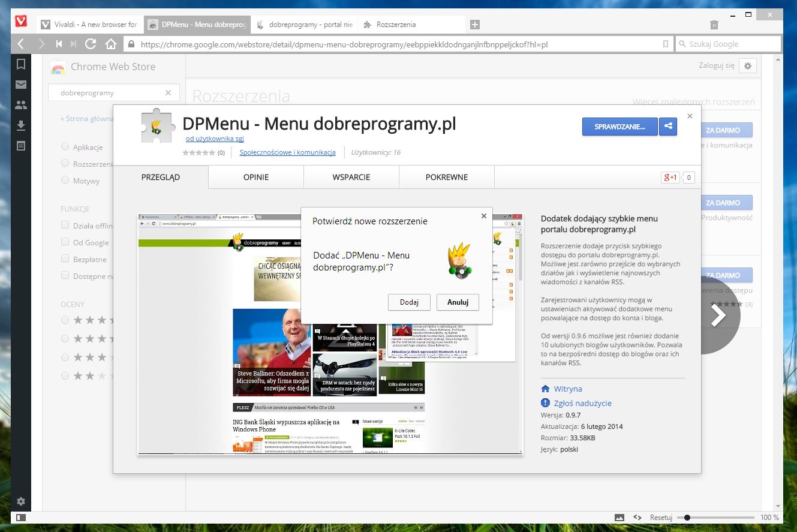Switch to the OPINIE tab
Screen dimensions: 797x532
click(256, 177)
